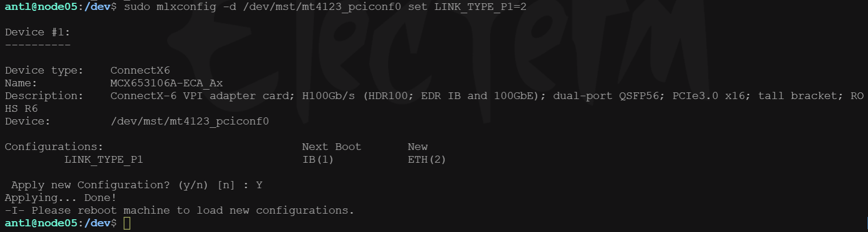Click the device path /dev/mst/mt4123_pciconf0 in command
This screenshot has height=232, width=868.
[322, 7]
